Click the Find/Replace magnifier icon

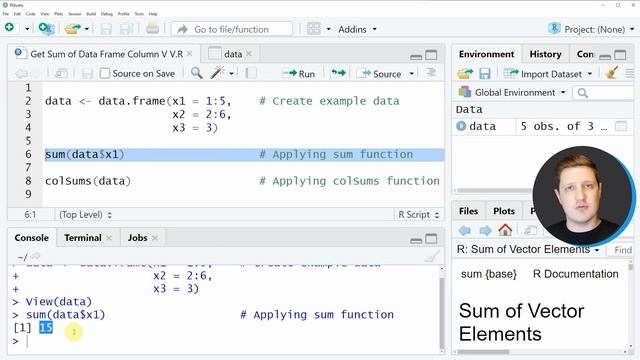click(197, 73)
